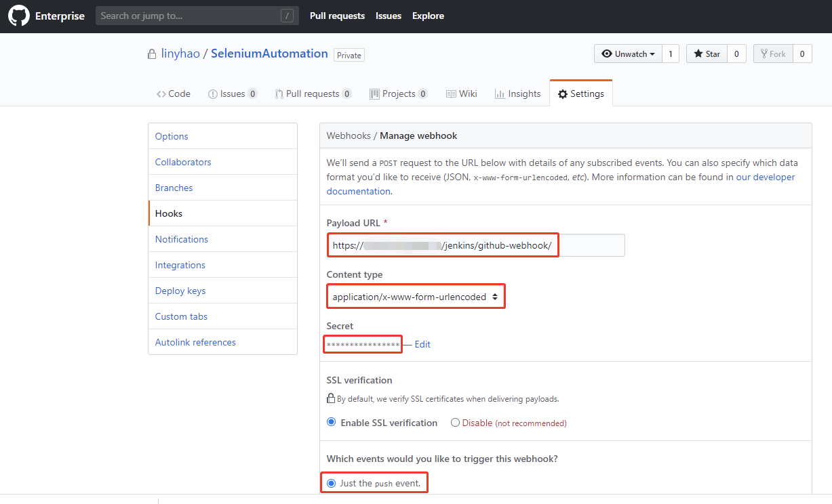Focus the Search or jump to box

point(190,16)
